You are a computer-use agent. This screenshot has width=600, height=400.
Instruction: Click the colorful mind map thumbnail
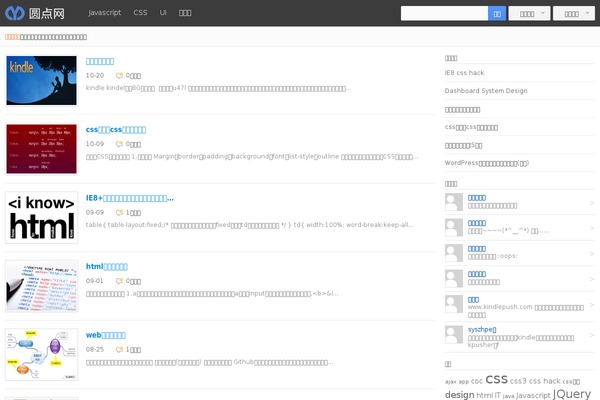[x=41, y=354]
